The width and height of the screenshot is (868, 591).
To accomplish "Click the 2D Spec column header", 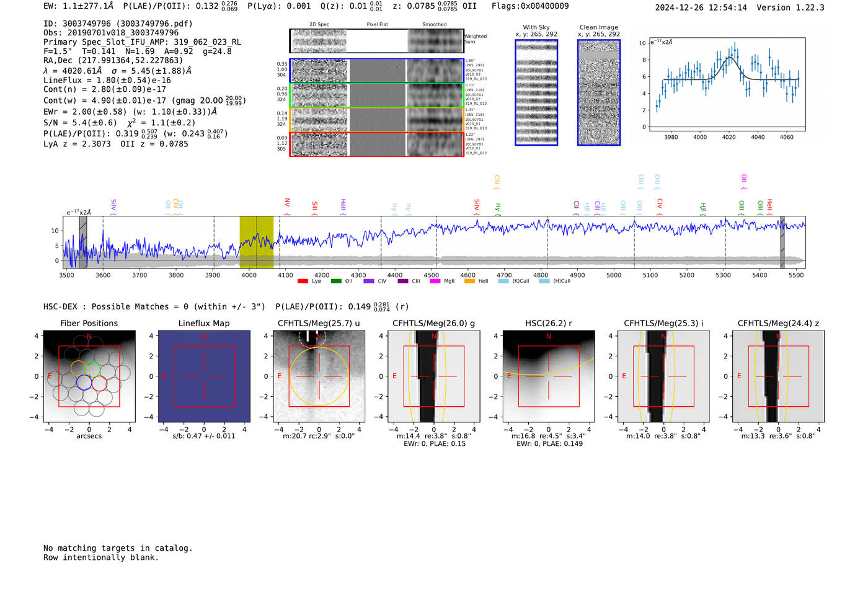I will (319, 25).
